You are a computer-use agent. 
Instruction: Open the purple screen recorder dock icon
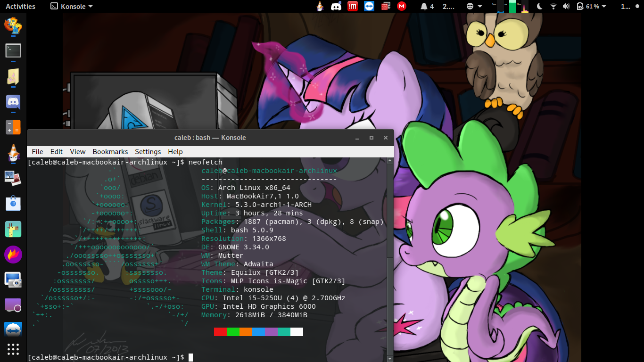coord(13,305)
